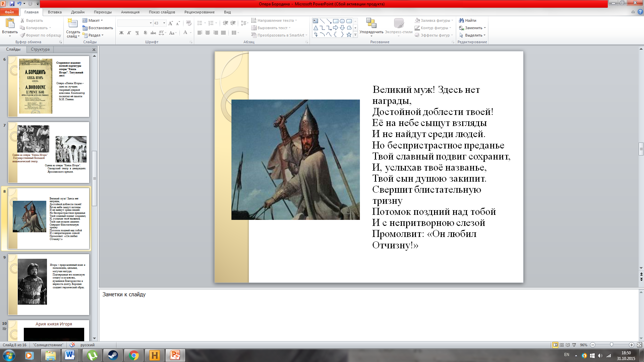Click the volume speaker tray icon

tap(600, 356)
